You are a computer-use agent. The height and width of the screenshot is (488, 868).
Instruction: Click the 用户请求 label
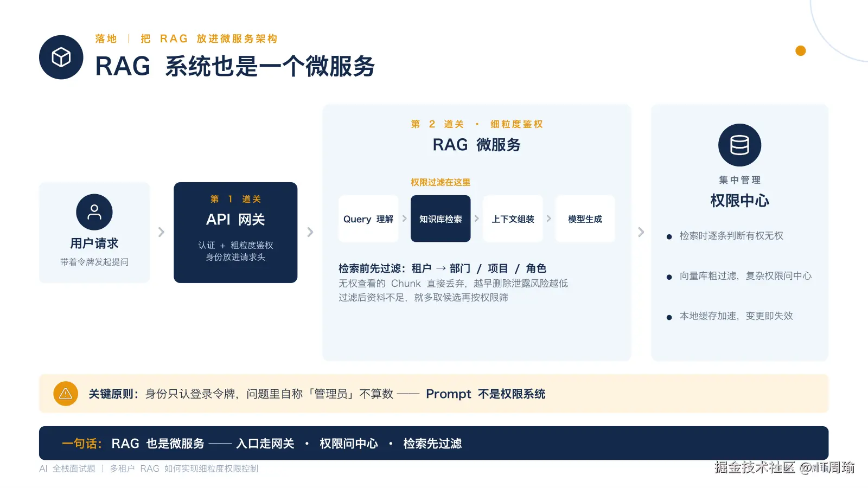coord(94,243)
